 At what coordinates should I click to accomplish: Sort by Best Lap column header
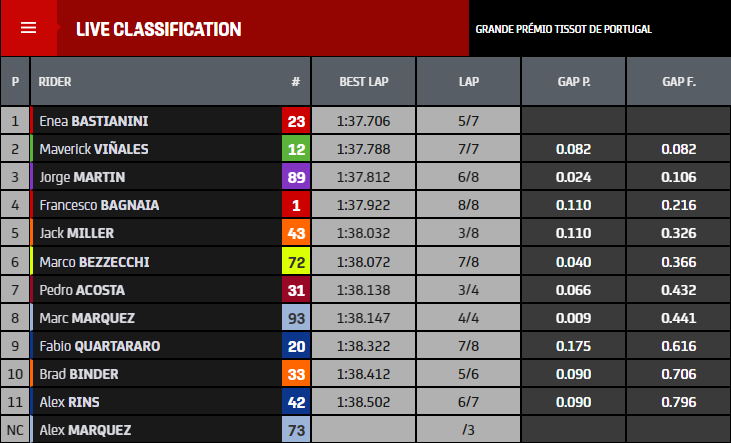tap(364, 81)
